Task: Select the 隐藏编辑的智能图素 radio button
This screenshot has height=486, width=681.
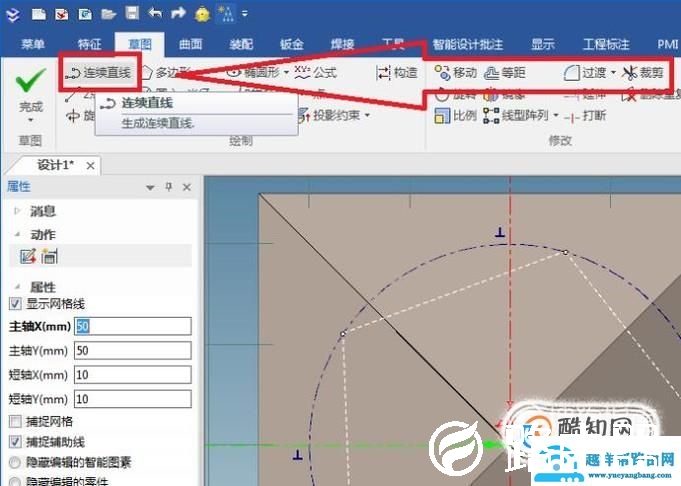Action: (15, 463)
